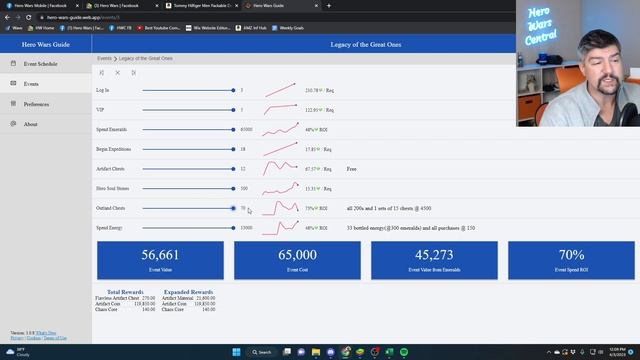Click the Spend Energy sparkline chart
Image resolution: width=640 pixels, height=360 pixels.
coord(280,228)
